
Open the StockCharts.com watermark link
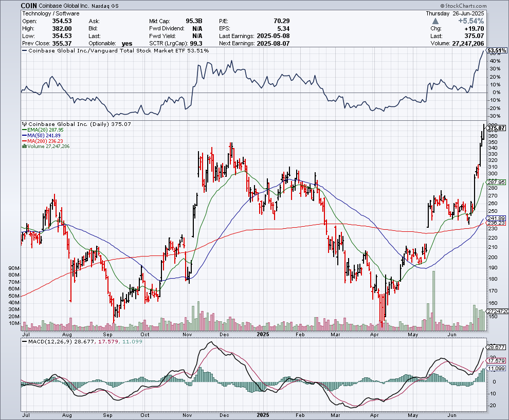click(x=463, y=6)
